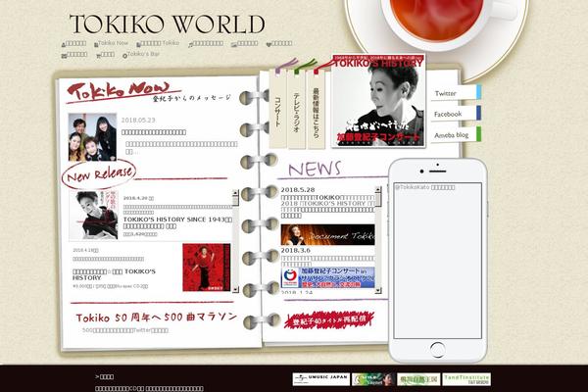Open the 2018.3.6 news entry
Viewport: 588px width, 392px height.
click(x=327, y=256)
